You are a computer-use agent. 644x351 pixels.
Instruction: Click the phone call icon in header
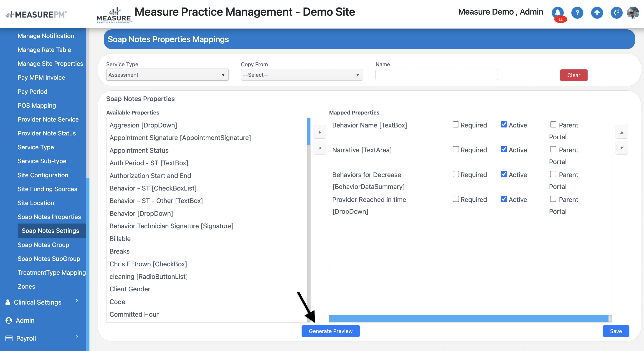tap(616, 13)
